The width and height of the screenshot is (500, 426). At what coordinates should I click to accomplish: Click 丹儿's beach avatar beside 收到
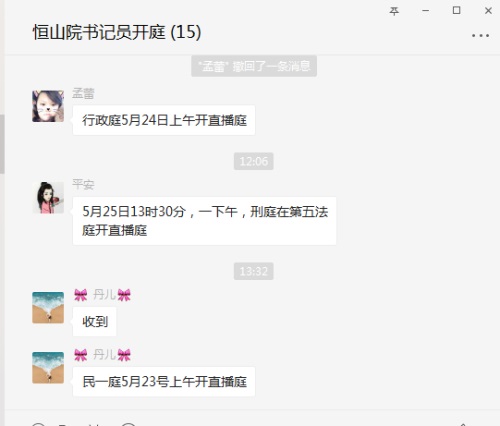(48, 308)
